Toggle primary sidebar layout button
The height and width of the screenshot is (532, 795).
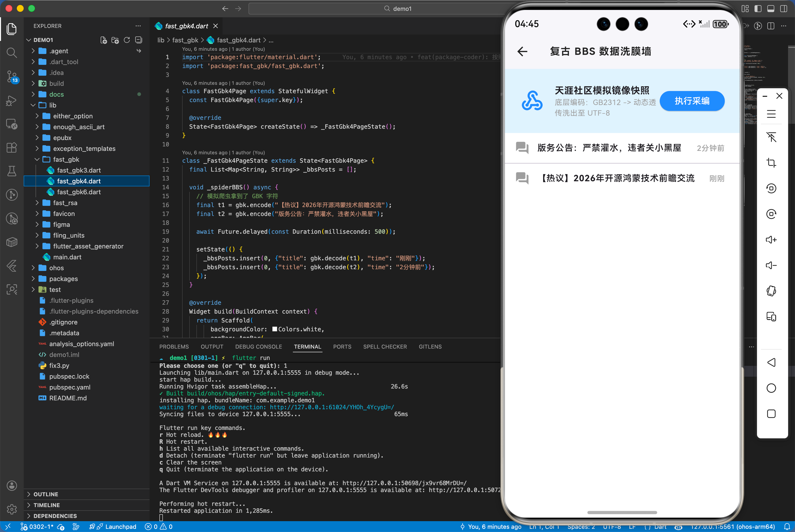tap(758, 8)
